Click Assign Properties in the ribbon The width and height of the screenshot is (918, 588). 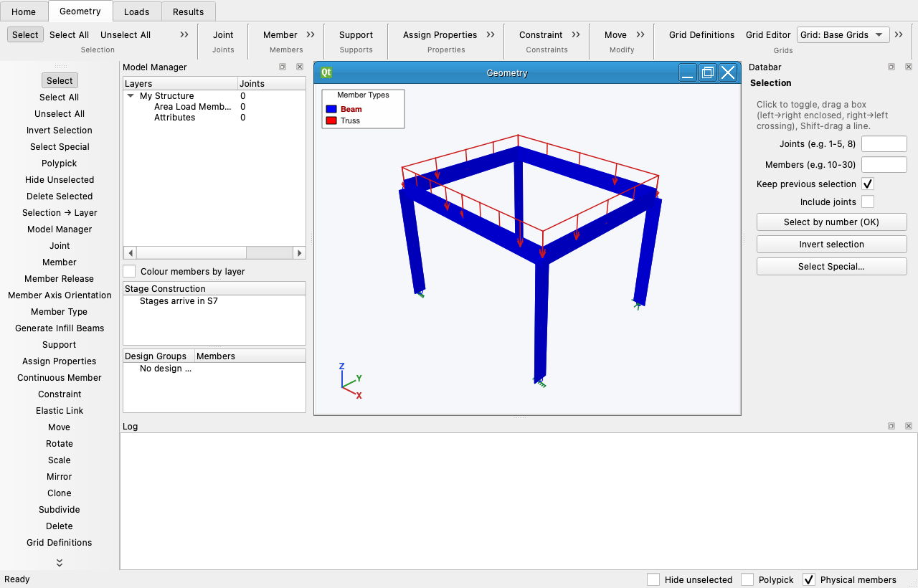[440, 34]
